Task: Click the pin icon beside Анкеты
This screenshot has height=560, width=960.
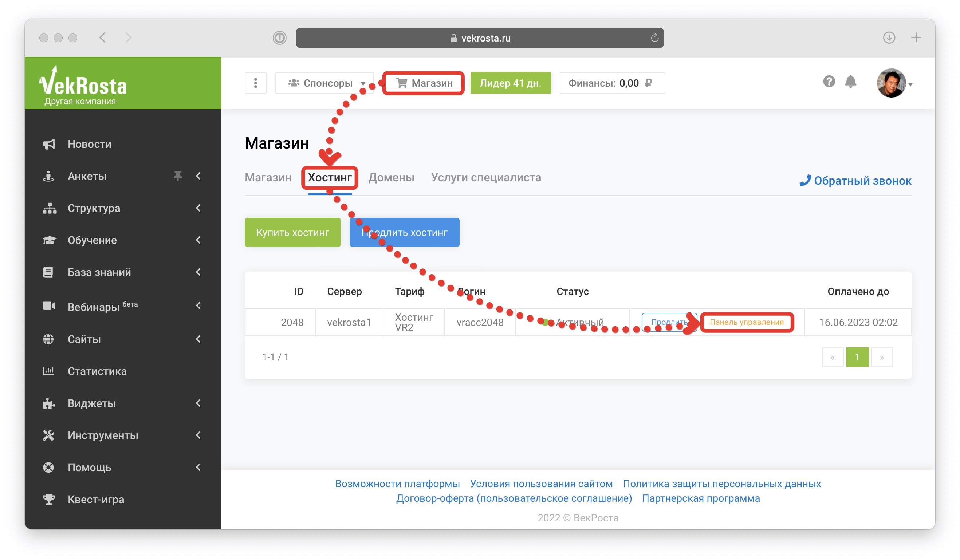Action: [178, 176]
